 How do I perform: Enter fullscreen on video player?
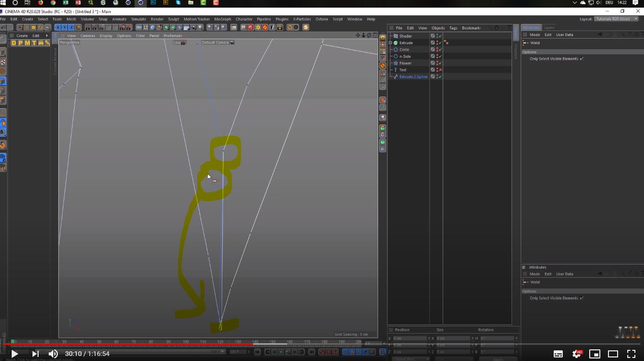pyautogui.click(x=631, y=353)
